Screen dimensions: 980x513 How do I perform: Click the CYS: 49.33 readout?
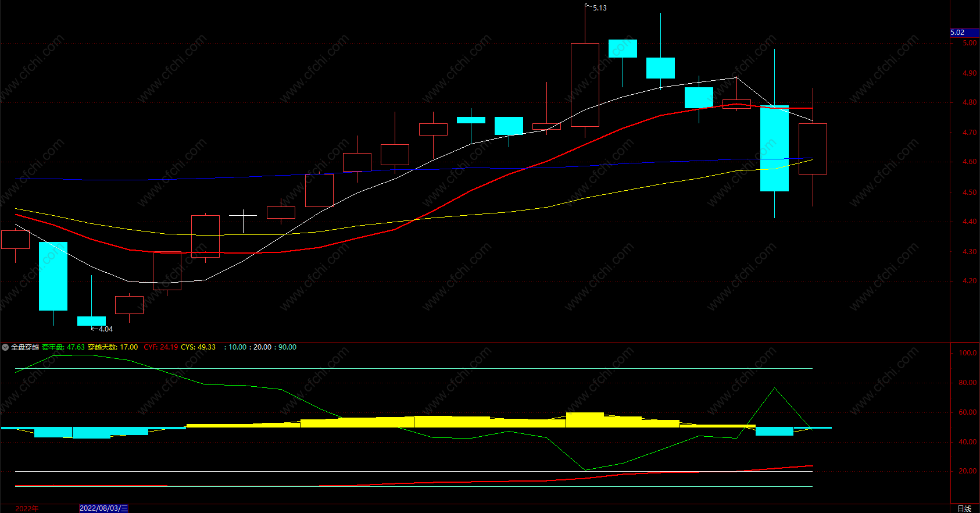(198, 347)
